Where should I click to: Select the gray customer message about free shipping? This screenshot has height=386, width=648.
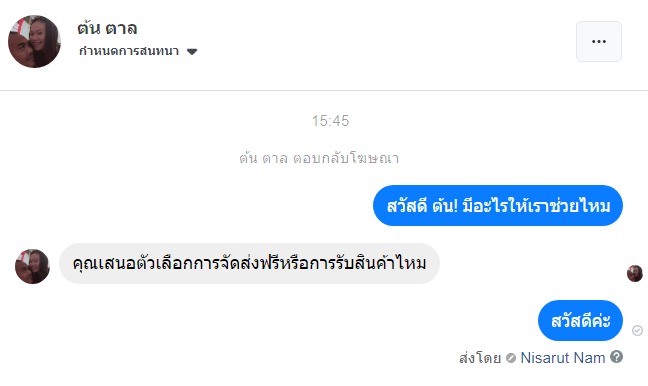(x=249, y=264)
